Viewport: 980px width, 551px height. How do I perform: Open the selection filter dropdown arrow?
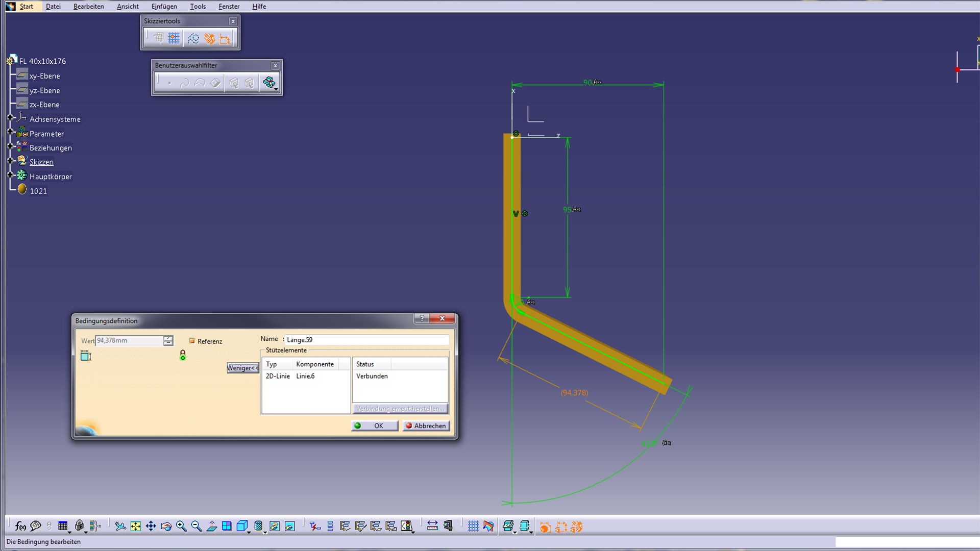click(x=276, y=89)
